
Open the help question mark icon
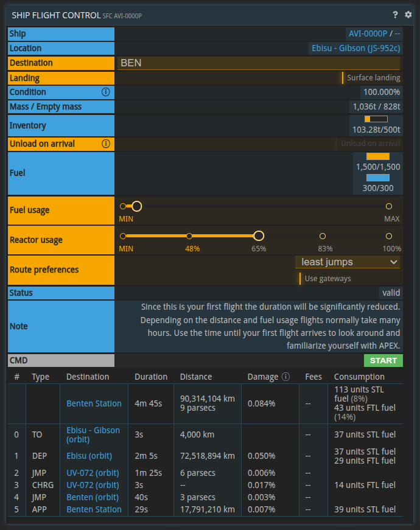(395, 15)
